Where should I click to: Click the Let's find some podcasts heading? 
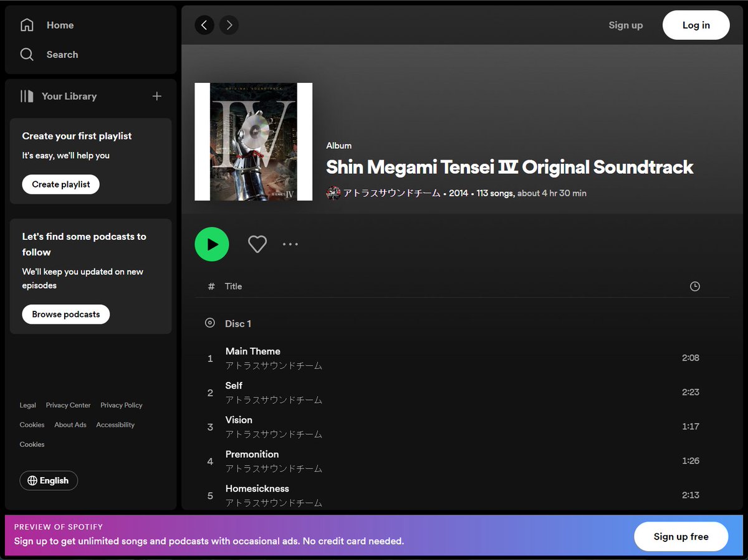tap(84, 244)
